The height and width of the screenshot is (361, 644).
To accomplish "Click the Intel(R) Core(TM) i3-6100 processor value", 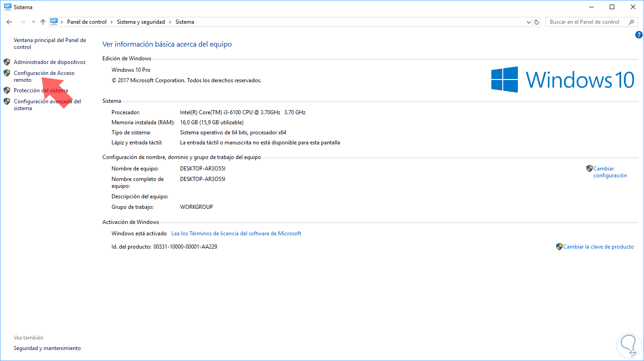I will [243, 112].
